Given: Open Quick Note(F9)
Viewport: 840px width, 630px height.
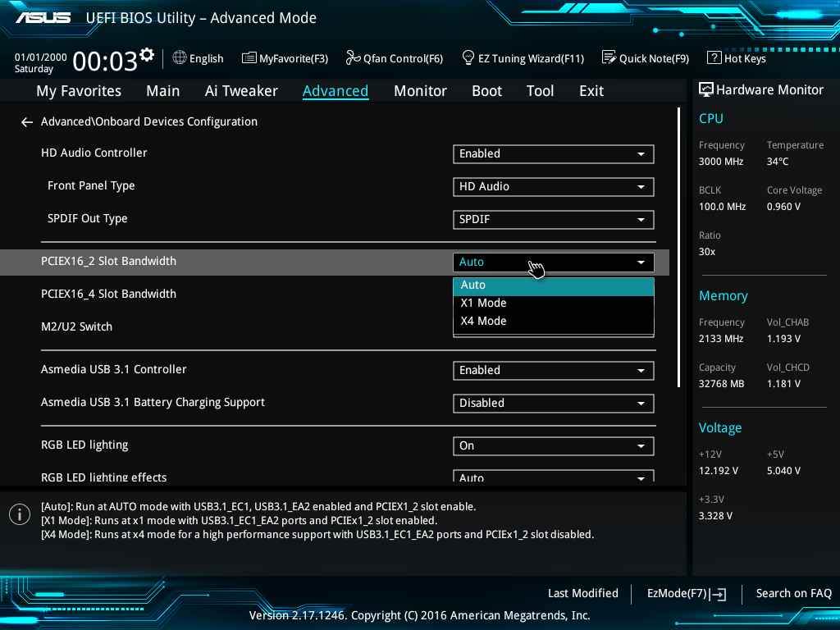Looking at the screenshot, I should click(x=646, y=58).
